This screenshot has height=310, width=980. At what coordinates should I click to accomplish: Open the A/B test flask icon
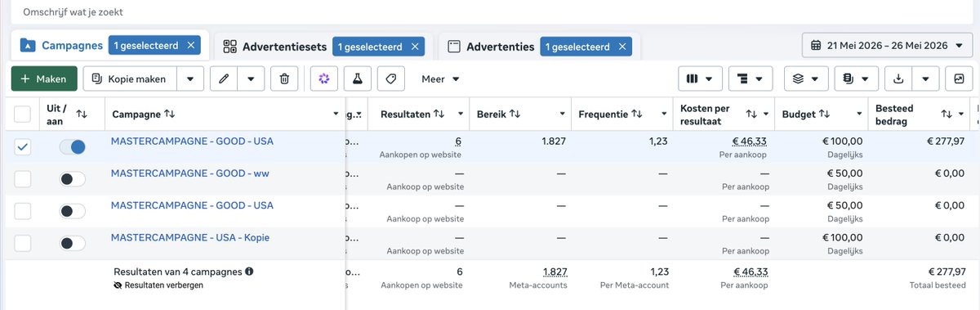(x=358, y=79)
